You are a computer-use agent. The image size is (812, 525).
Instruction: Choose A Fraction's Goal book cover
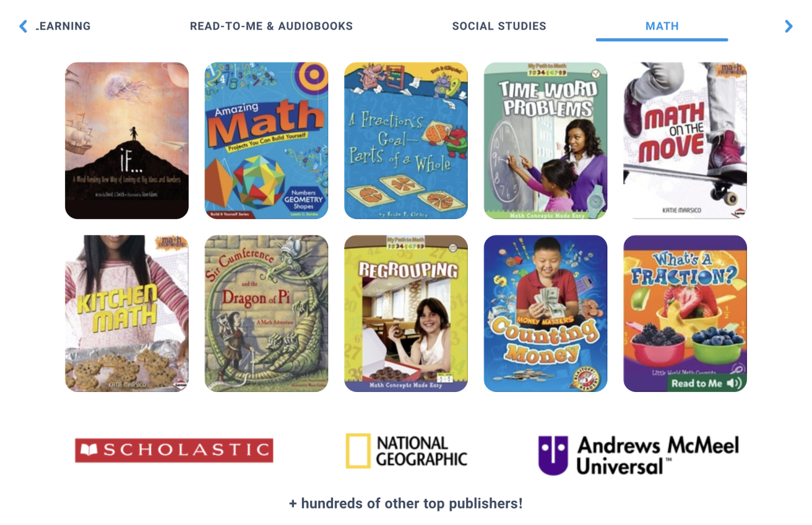tap(406, 140)
